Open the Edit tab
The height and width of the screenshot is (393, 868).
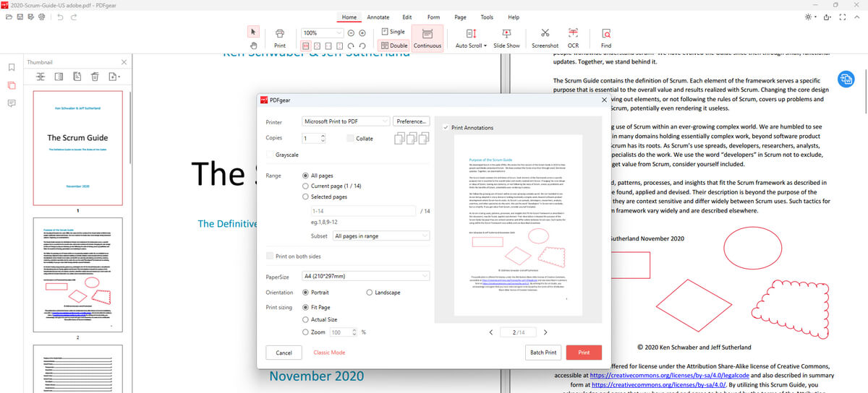click(407, 17)
